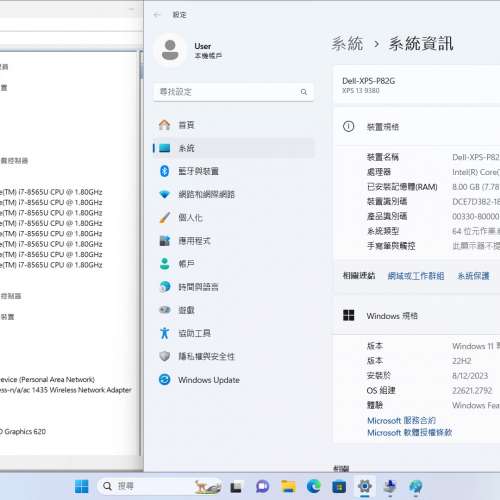The width and height of the screenshot is (500, 500).
Task: Select the 系統 System menu item
Action: 233,148
